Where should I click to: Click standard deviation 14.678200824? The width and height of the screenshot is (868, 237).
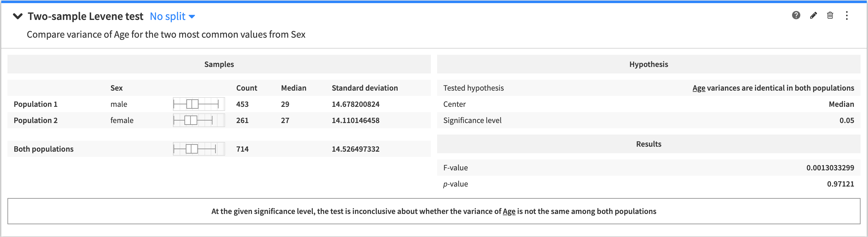tap(355, 104)
